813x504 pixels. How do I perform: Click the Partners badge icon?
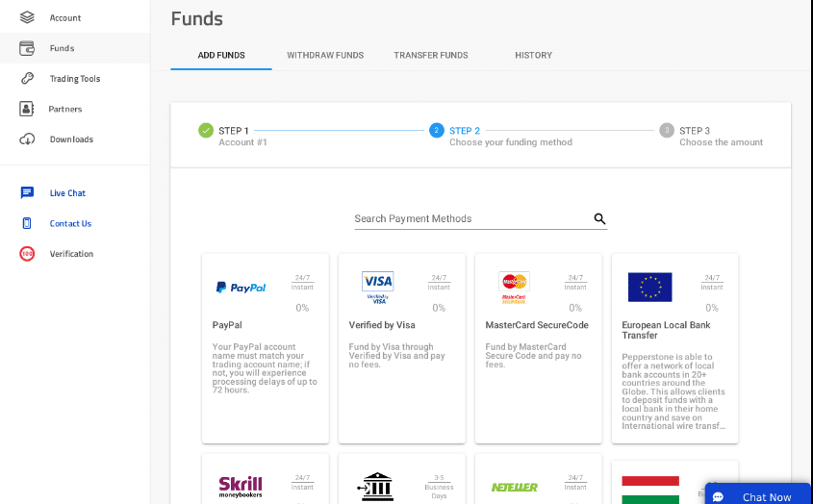[x=27, y=109]
